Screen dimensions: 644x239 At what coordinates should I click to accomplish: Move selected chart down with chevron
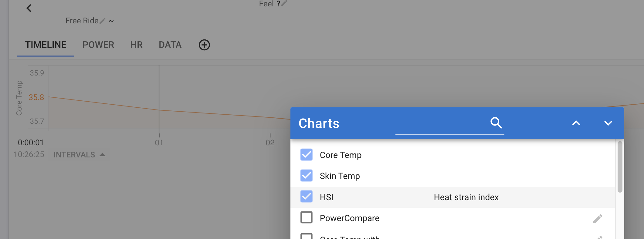608,123
